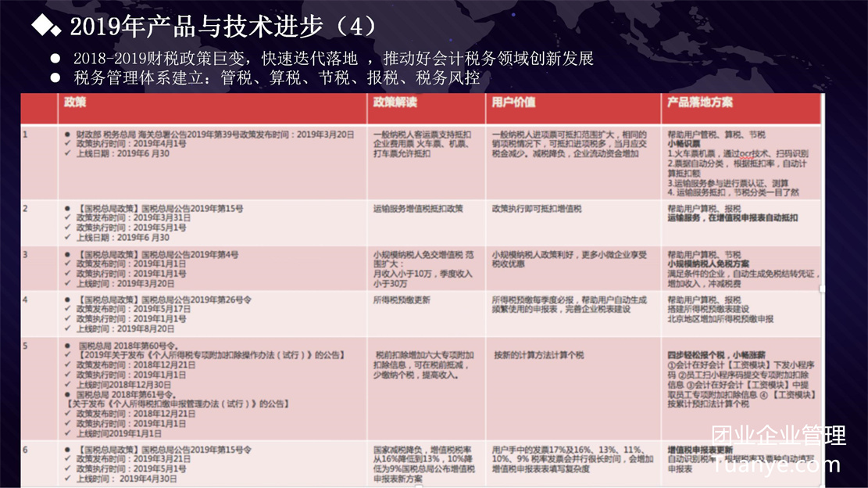Click "政策发布时间：2019年1月1日"

131,264
